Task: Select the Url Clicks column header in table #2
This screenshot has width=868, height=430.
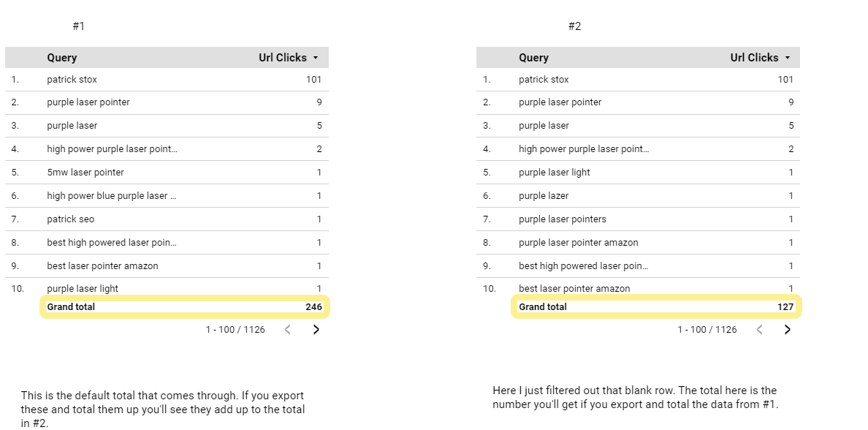Action: [x=753, y=57]
